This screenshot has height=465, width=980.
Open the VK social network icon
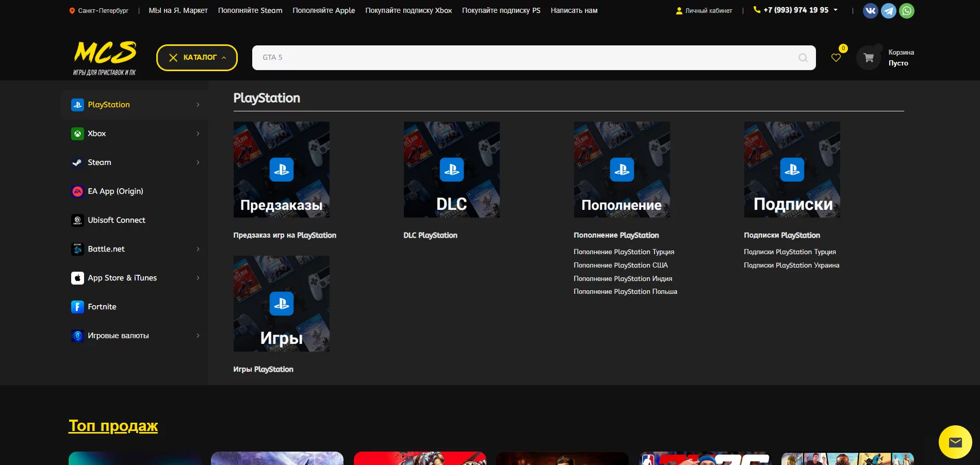tap(870, 11)
